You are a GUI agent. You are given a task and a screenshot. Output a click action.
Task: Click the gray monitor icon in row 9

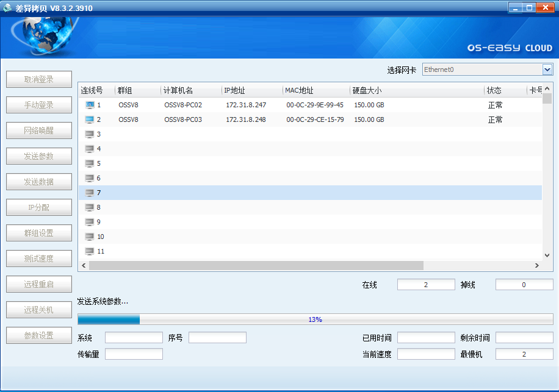[x=90, y=222]
